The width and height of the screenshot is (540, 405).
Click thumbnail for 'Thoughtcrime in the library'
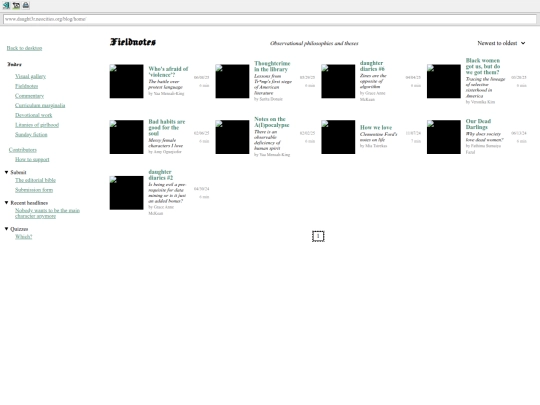[232, 81]
